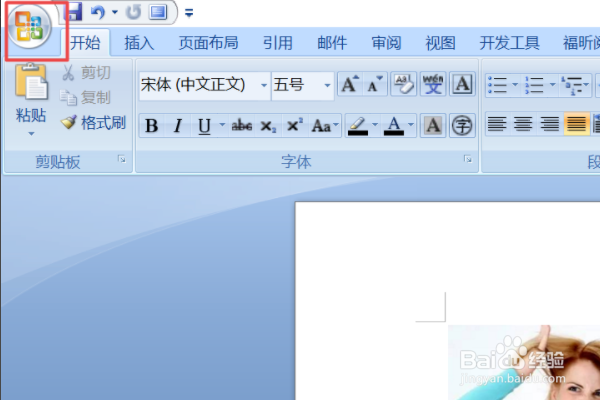Image resolution: width=600 pixels, height=400 pixels.
Task: Open Customize Quick Access Toolbar dropdown
Action: pos(189,13)
